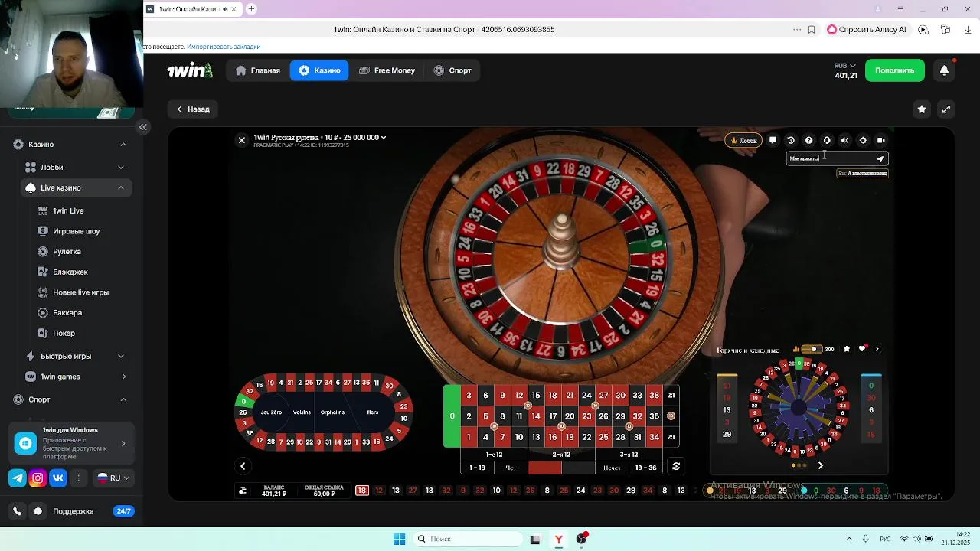Click Импортировать закладки link

coord(224,47)
